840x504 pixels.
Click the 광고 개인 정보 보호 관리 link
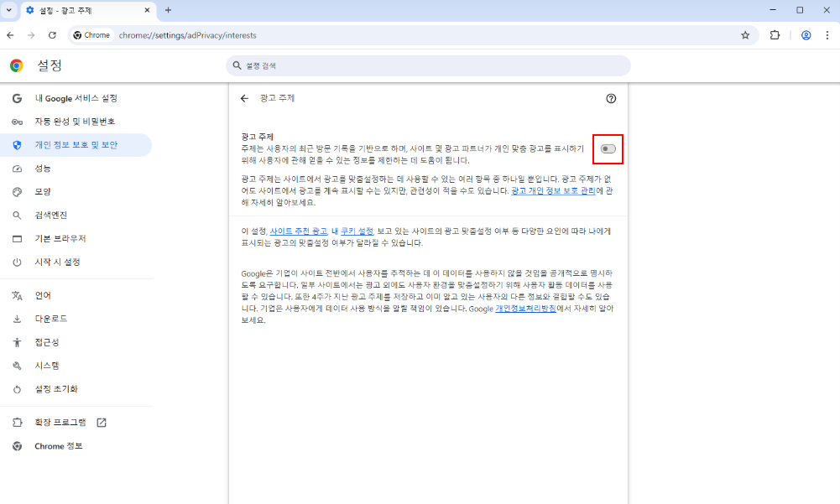[553, 190]
